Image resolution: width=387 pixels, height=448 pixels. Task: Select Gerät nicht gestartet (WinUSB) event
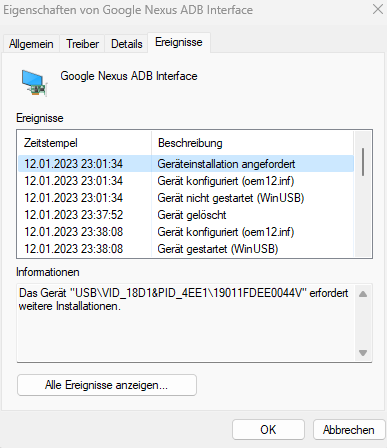[x=186, y=198]
